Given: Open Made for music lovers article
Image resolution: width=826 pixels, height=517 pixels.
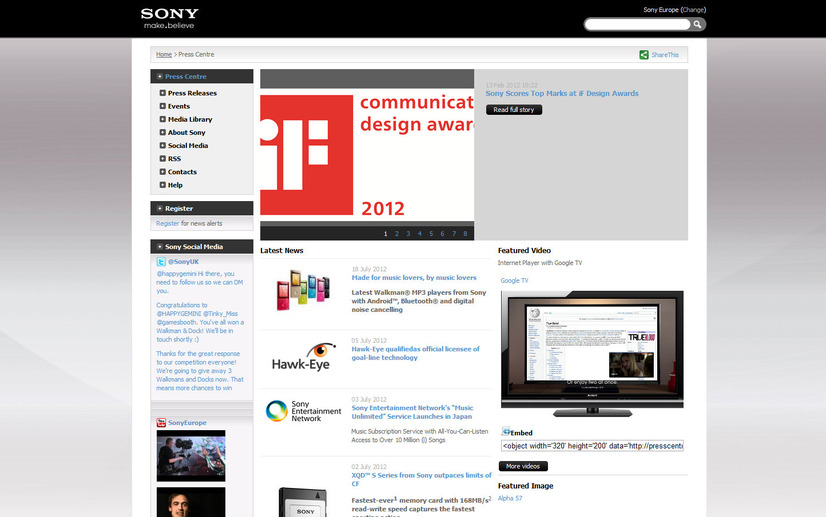Looking at the screenshot, I should tap(414, 278).
